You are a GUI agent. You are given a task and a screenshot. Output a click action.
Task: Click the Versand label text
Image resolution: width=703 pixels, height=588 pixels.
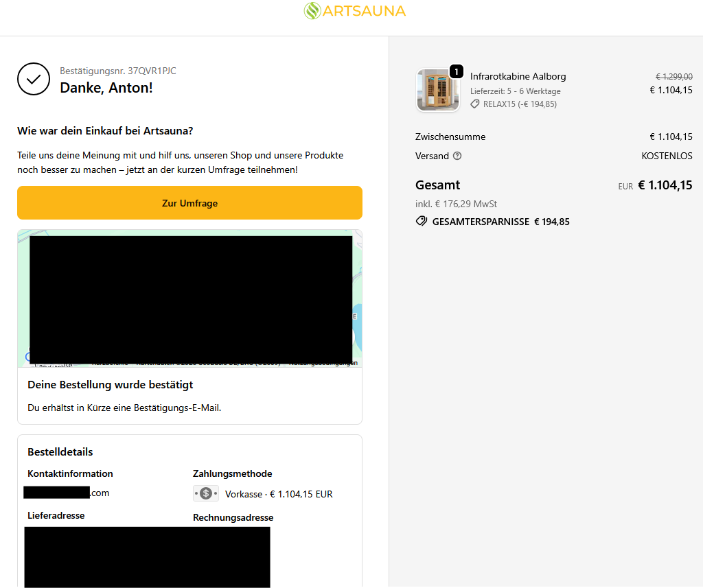pyautogui.click(x=432, y=156)
